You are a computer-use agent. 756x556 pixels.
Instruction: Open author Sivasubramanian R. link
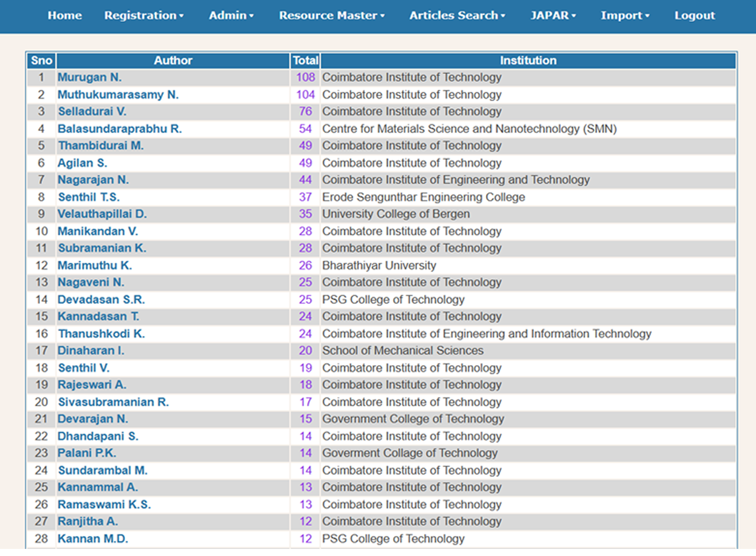(x=113, y=402)
